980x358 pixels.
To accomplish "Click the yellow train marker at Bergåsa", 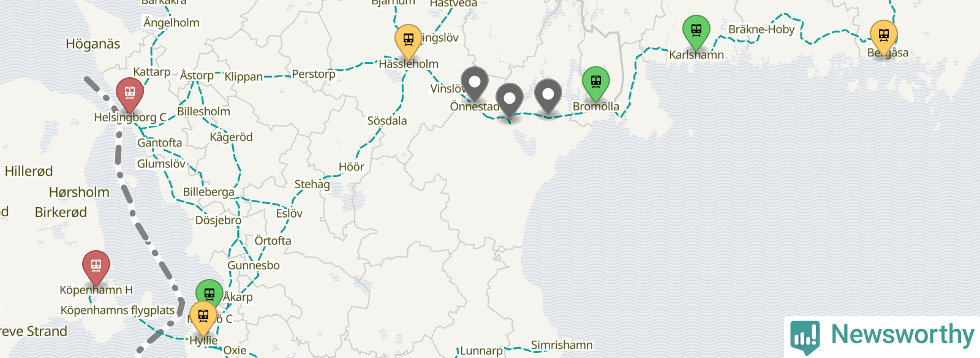I will coord(884,37).
